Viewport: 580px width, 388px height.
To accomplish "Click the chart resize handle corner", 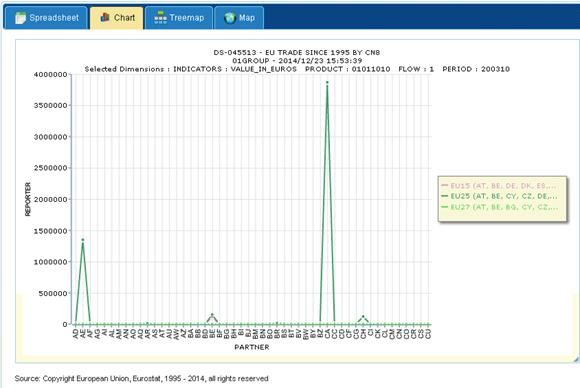I will 575,360.
